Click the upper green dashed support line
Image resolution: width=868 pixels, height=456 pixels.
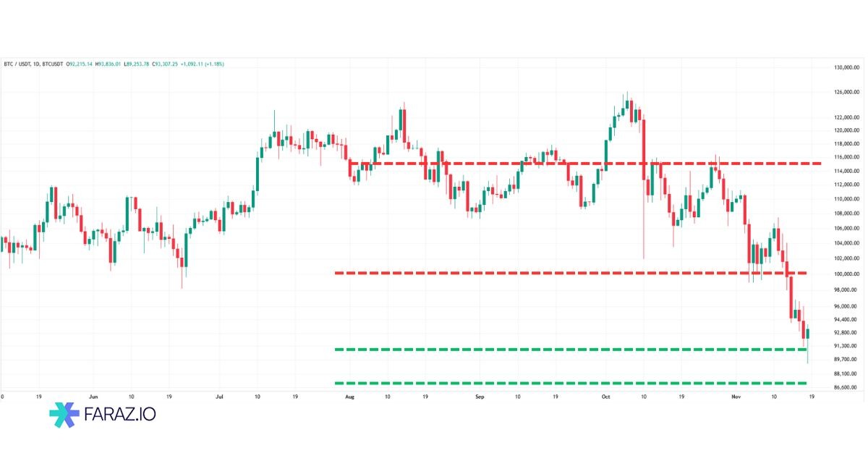(x=564, y=350)
